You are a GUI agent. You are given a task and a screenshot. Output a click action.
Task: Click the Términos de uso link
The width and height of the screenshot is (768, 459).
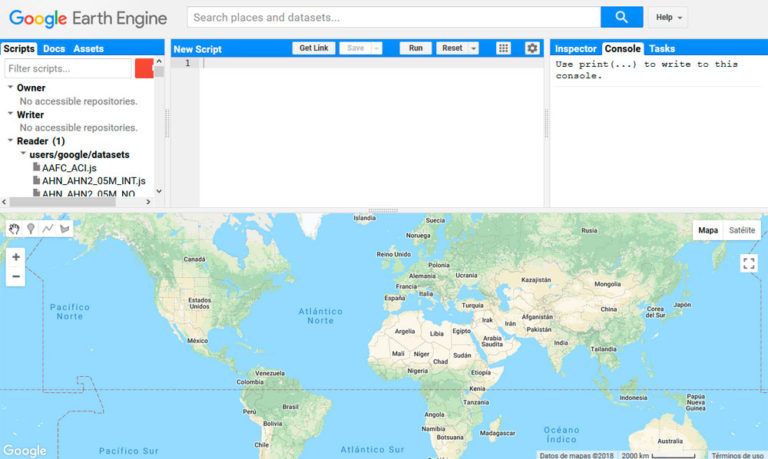[x=737, y=456]
